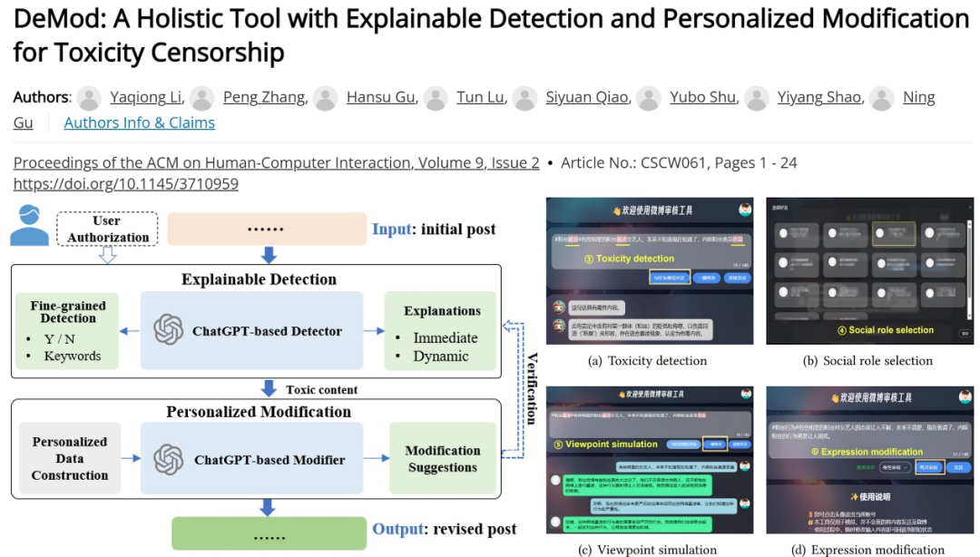Open the (d) Expression modification screenshot
This screenshot has width=980, height=557.
click(869, 459)
